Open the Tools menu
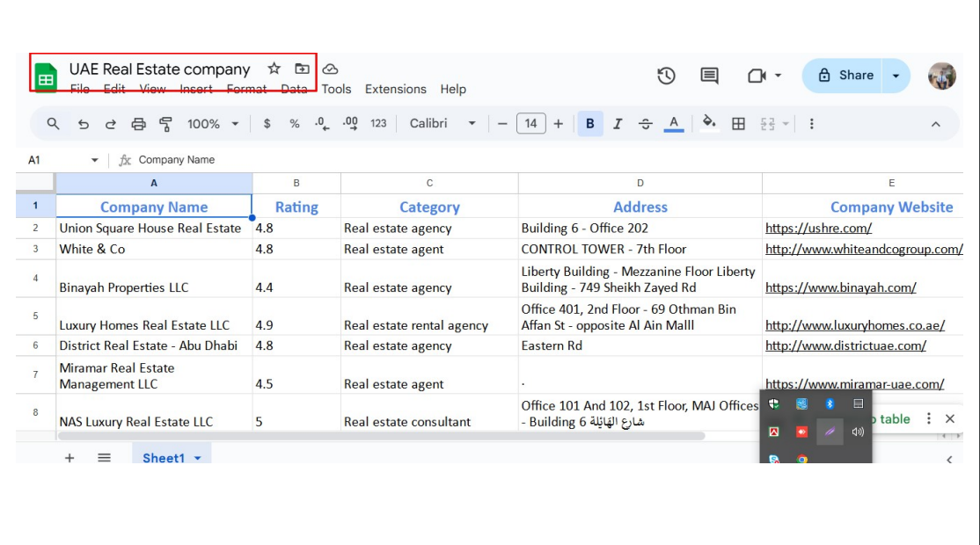 pyautogui.click(x=336, y=90)
